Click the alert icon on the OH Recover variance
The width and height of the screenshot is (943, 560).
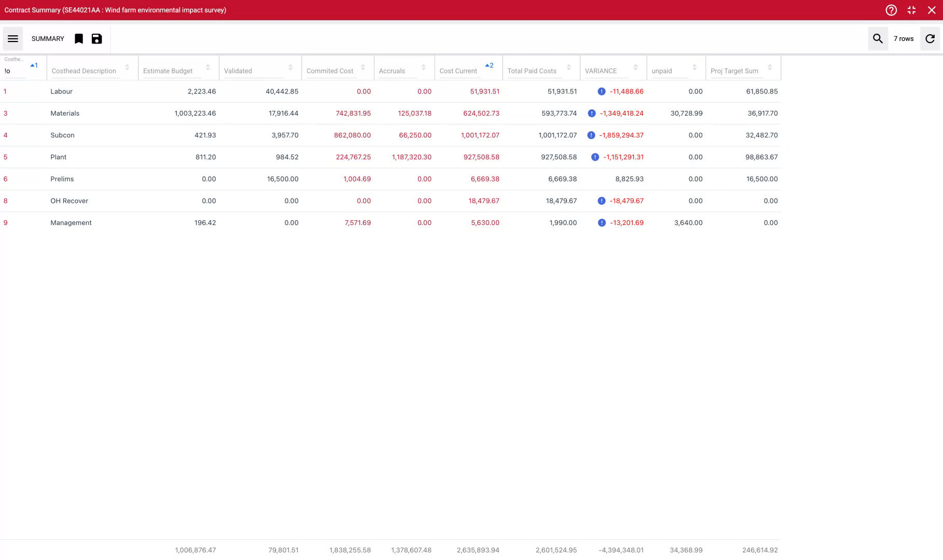601,201
